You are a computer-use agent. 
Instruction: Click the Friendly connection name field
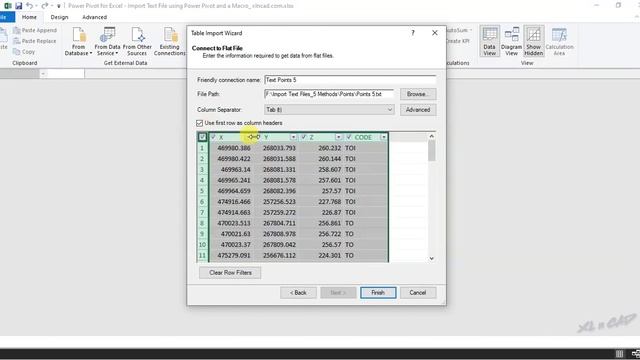pos(350,80)
